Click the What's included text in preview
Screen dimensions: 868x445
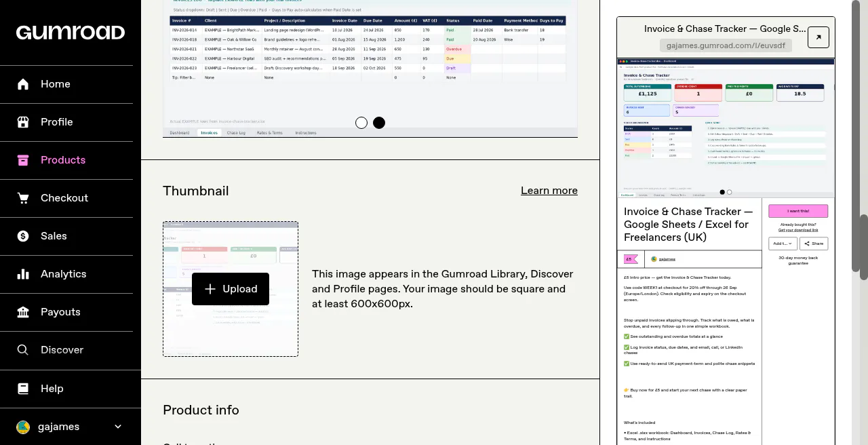tap(641, 423)
